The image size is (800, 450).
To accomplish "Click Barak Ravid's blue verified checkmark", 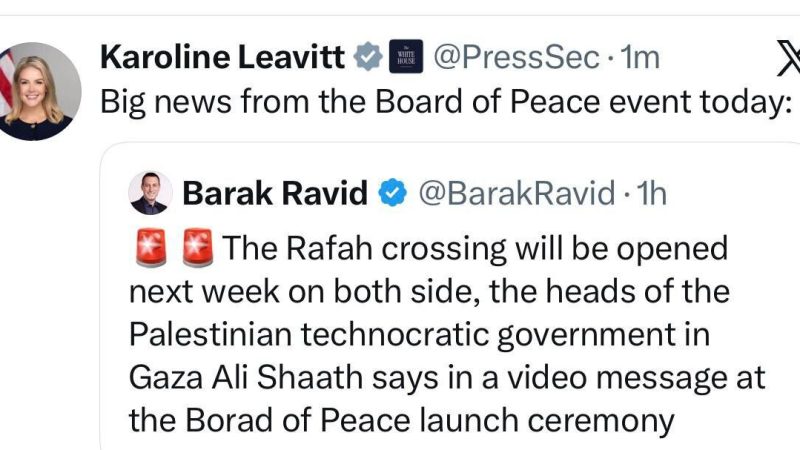I will coord(393,193).
